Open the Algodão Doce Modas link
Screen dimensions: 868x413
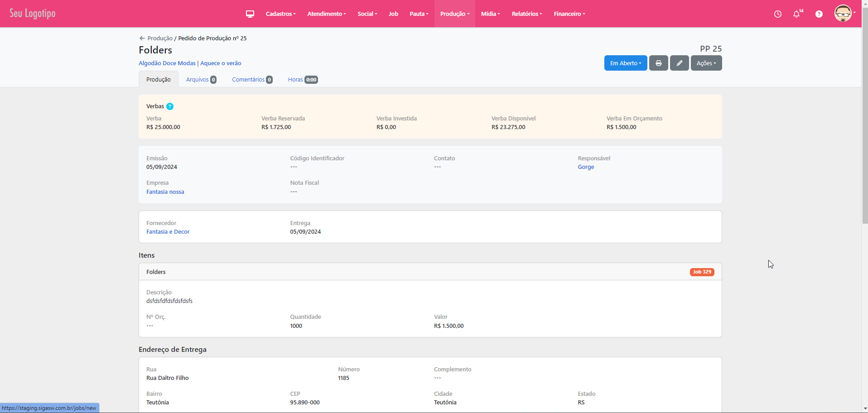coord(167,63)
